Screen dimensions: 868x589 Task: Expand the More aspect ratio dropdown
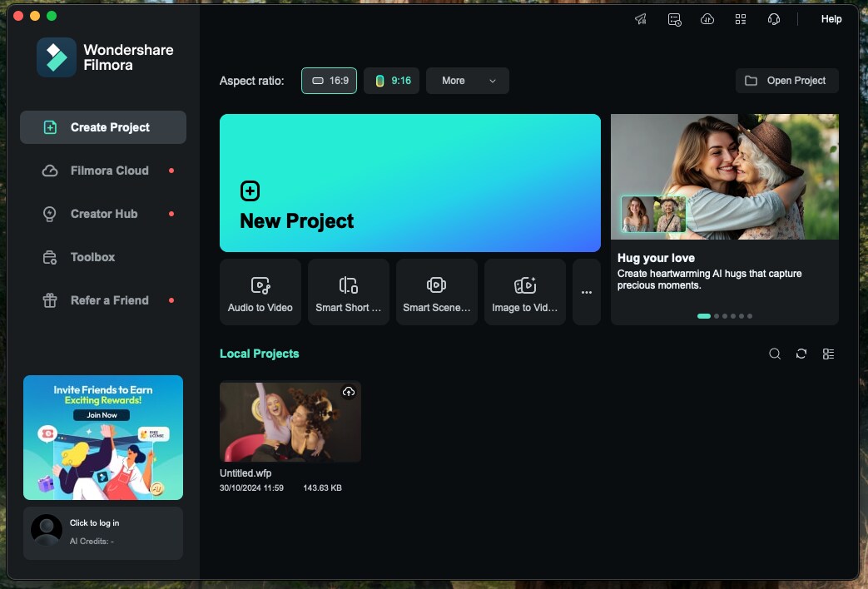coord(467,81)
